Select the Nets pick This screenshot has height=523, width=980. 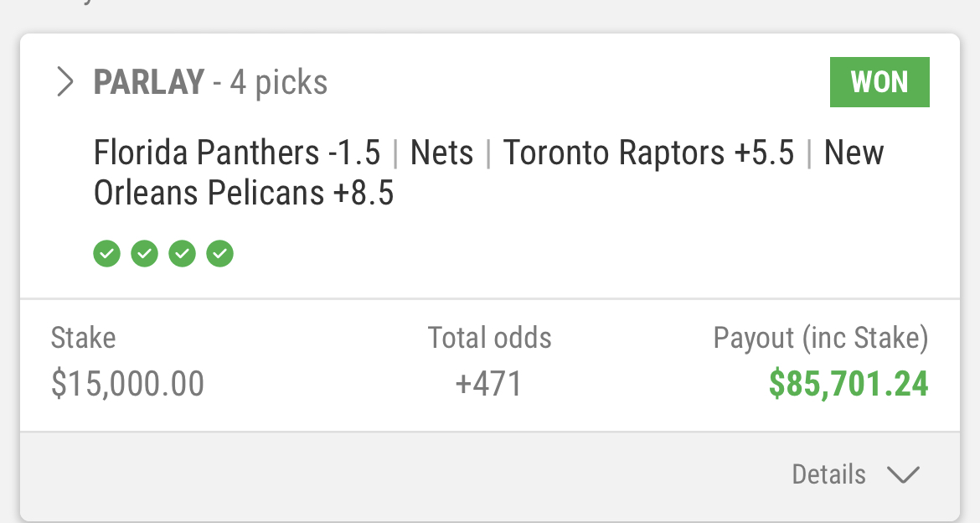coord(442,153)
